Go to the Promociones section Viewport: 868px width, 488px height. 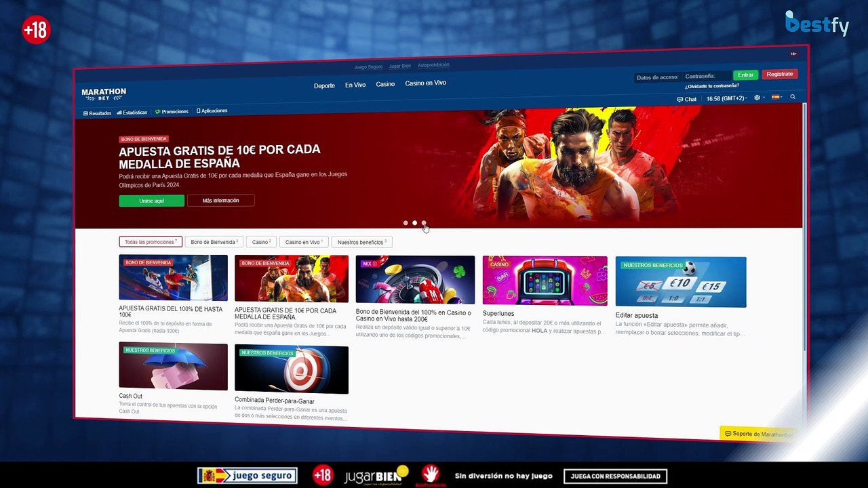tap(172, 112)
